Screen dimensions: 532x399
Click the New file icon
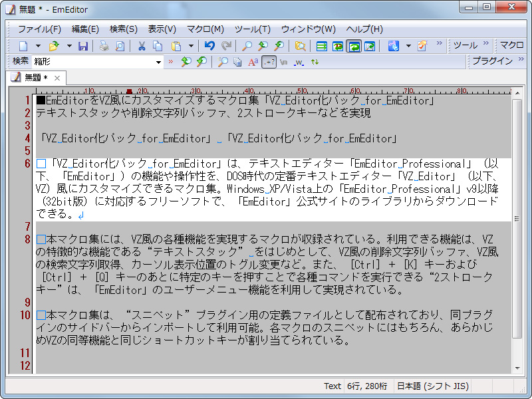coord(23,46)
